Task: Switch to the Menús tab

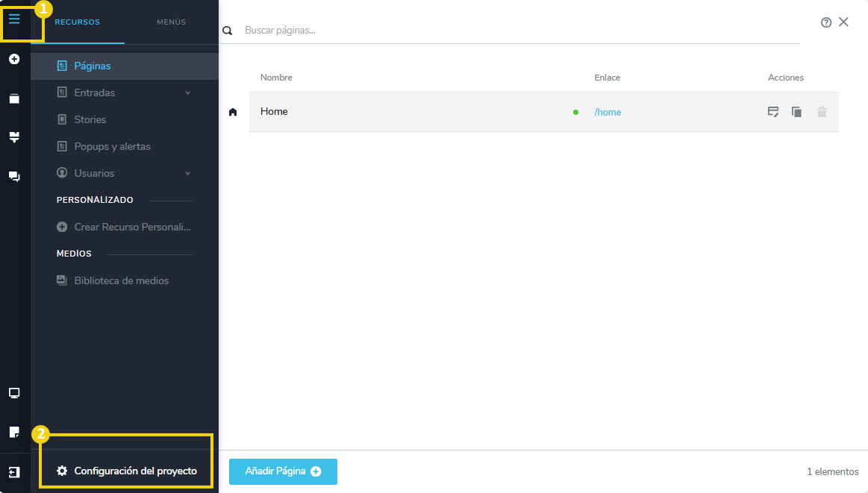Action: pos(171,22)
